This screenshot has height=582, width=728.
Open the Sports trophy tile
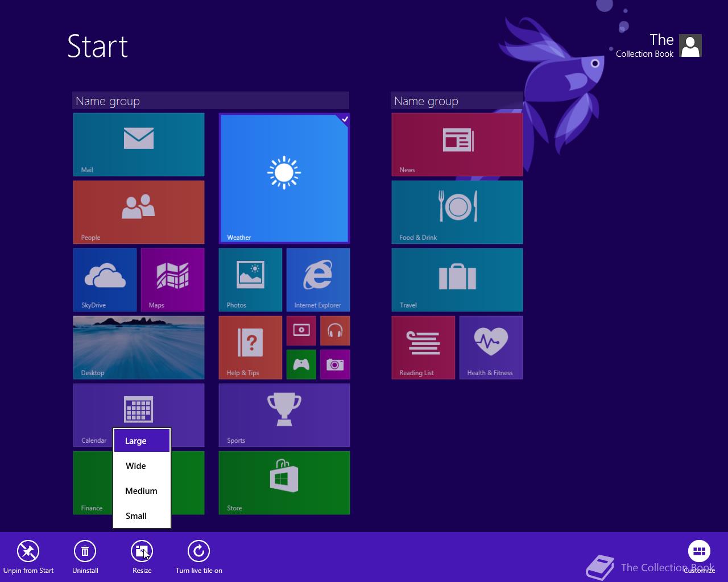coord(284,415)
